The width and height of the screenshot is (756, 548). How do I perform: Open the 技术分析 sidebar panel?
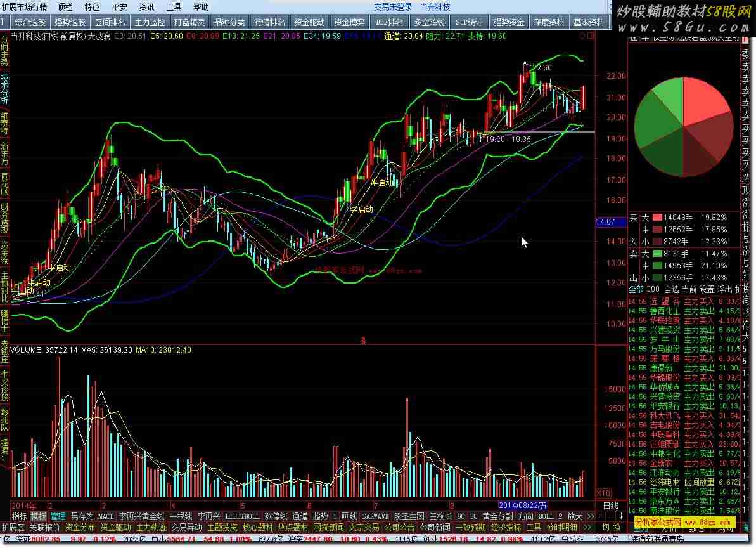point(5,89)
